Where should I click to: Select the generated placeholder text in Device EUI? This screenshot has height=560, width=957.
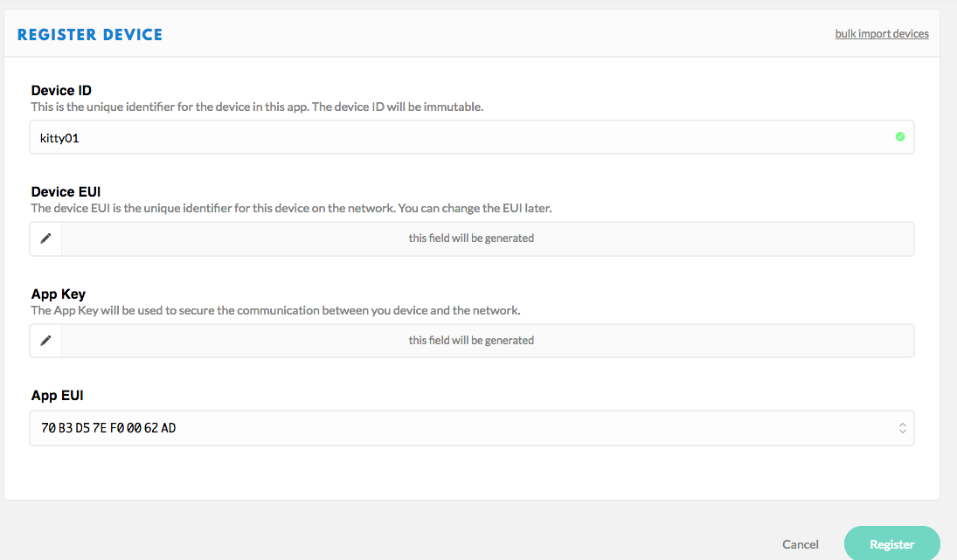[x=471, y=238]
